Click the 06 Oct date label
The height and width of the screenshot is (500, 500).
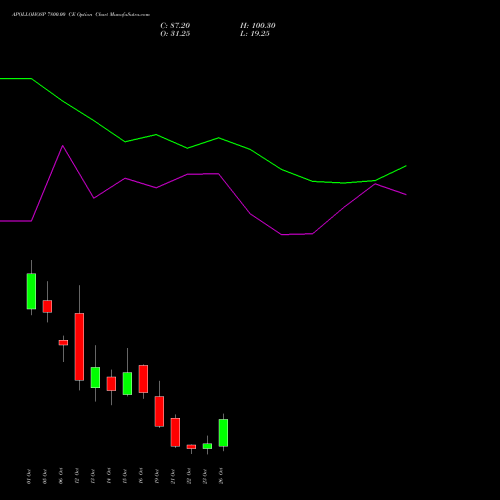pyautogui.click(x=61, y=477)
